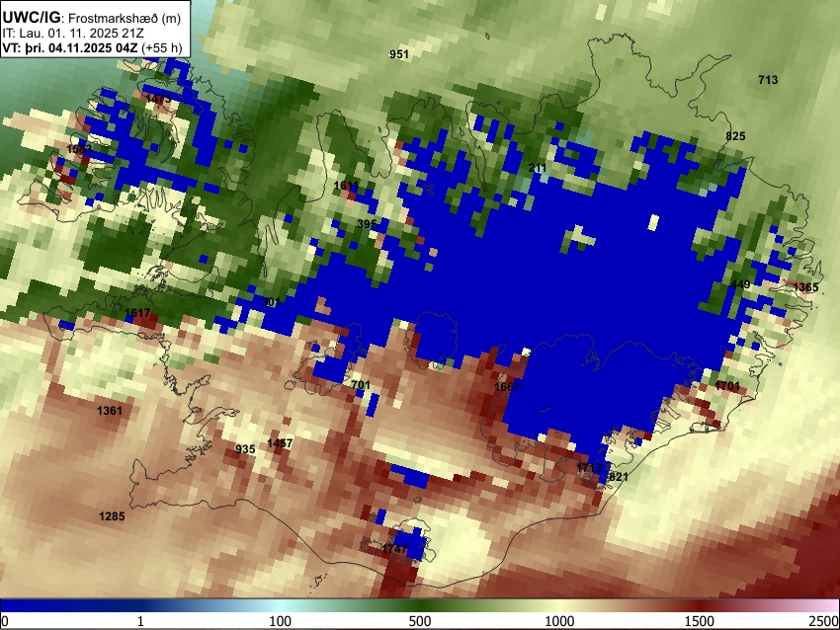Click the 100 label on the color scale
The width and height of the screenshot is (840, 630).
[281, 621]
